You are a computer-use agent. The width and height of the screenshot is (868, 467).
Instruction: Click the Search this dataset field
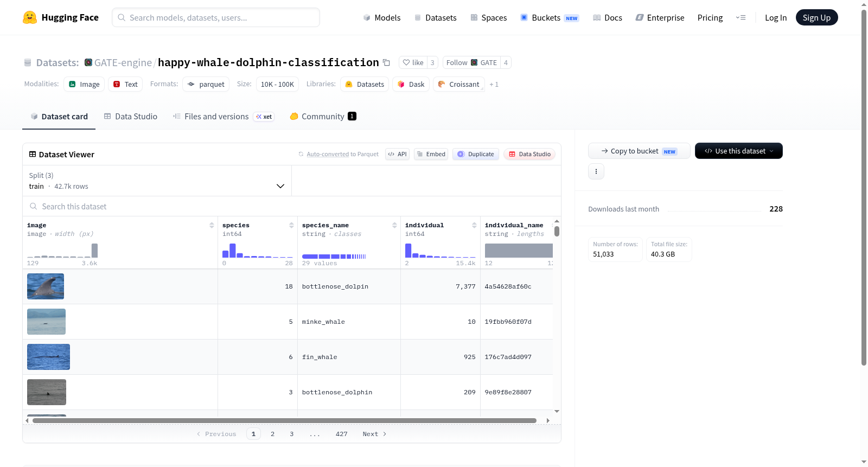(292, 206)
